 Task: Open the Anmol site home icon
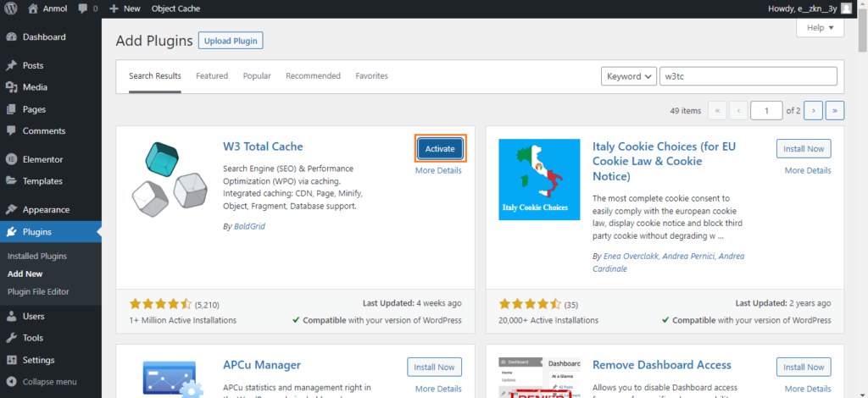pos(33,8)
